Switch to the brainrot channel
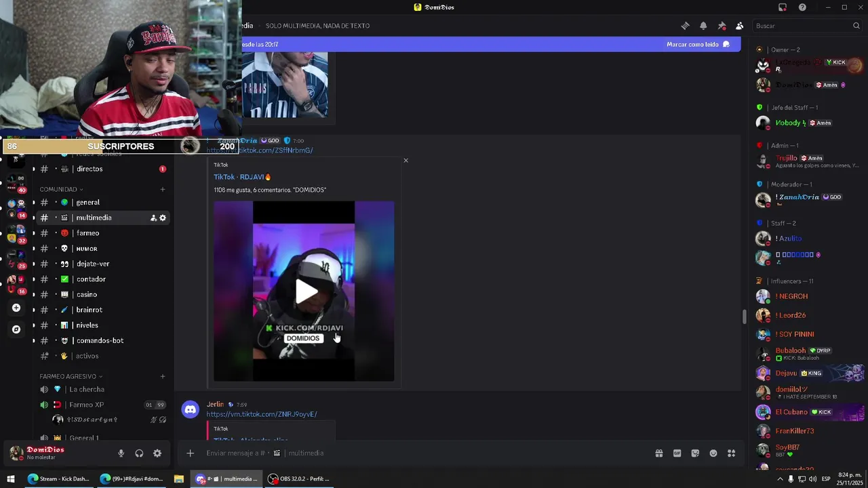 [90, 310]
